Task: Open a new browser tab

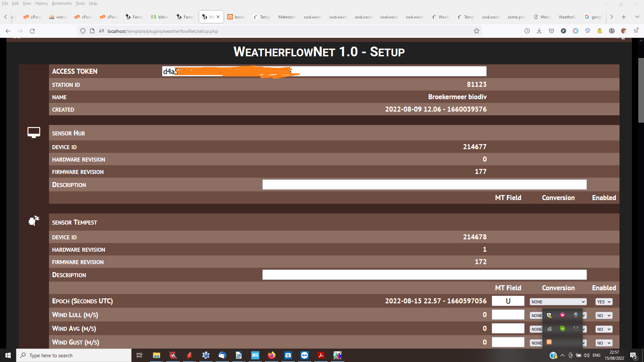Action: click(x=624, y=17)
